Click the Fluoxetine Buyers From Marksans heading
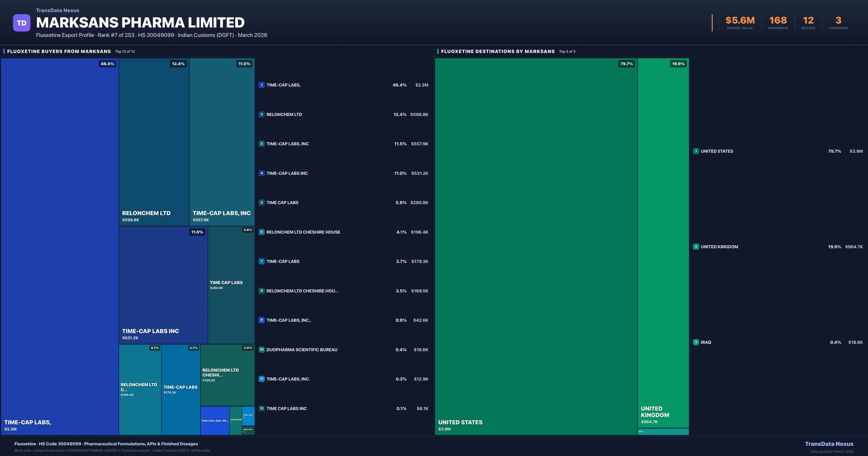The width and height of the screenshot is (868, 456). (59, 51)
